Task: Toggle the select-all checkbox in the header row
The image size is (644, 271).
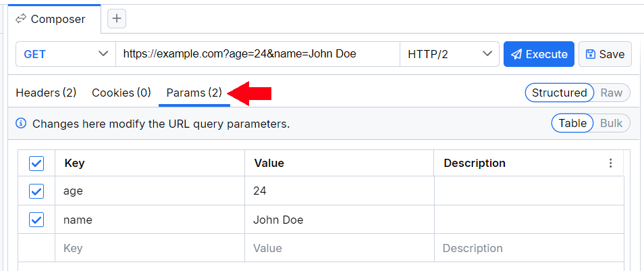Action: click(36, 163)
